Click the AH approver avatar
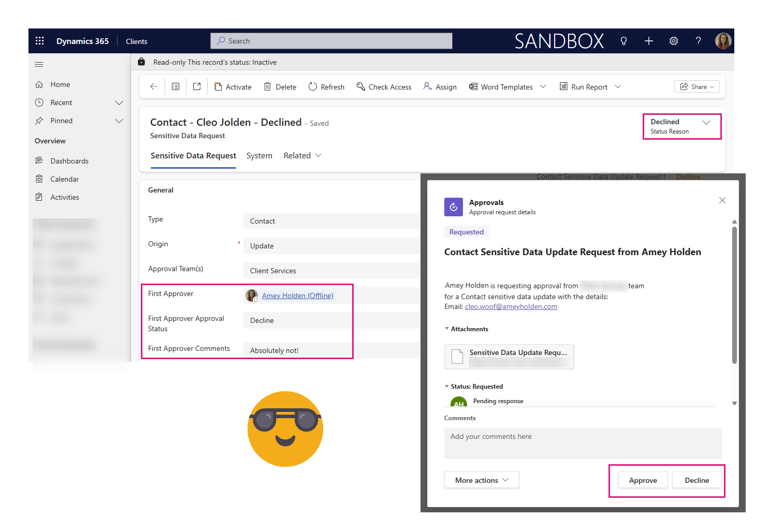This screenshot has height=532, width=769. click(x=459, y=402)
